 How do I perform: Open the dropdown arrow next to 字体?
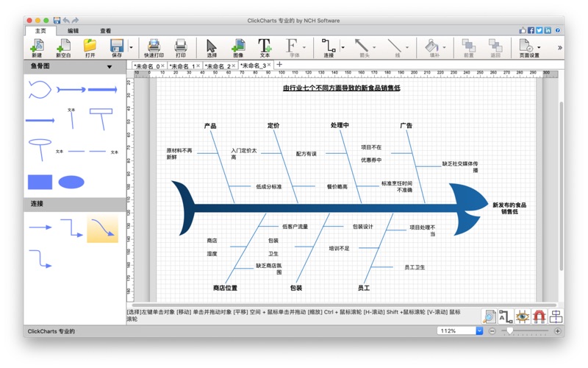304,47
